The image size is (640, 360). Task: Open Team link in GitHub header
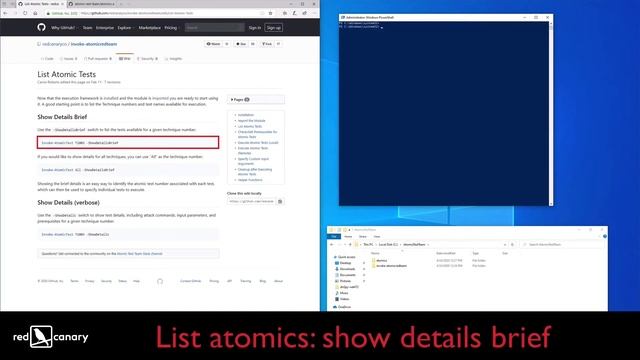(x=87, y=28)
